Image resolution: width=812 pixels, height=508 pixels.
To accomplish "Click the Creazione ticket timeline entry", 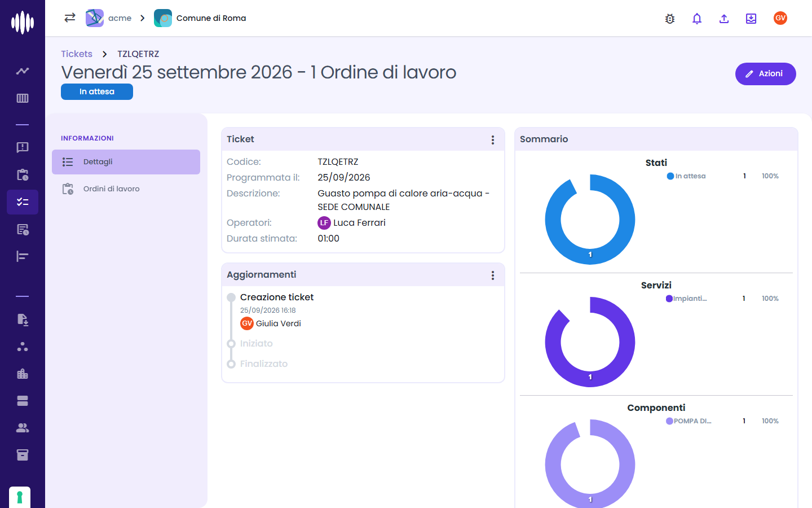I will 277,297.
